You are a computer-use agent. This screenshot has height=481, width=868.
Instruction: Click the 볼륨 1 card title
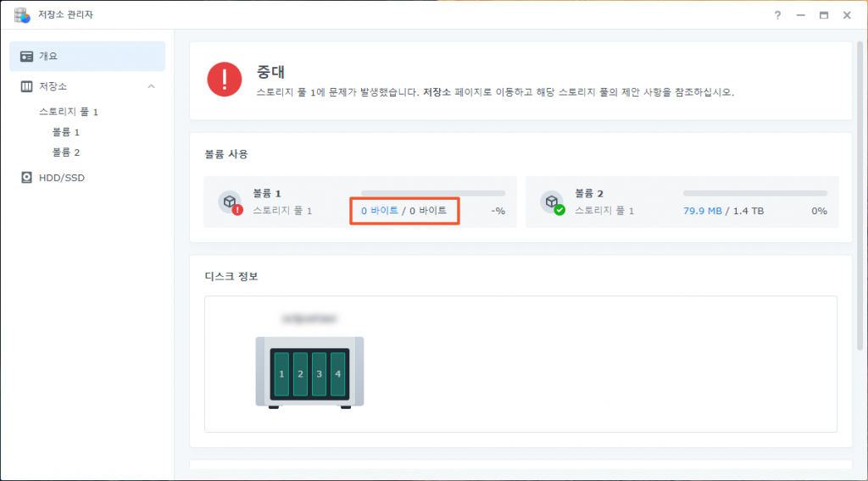point(267,193)
